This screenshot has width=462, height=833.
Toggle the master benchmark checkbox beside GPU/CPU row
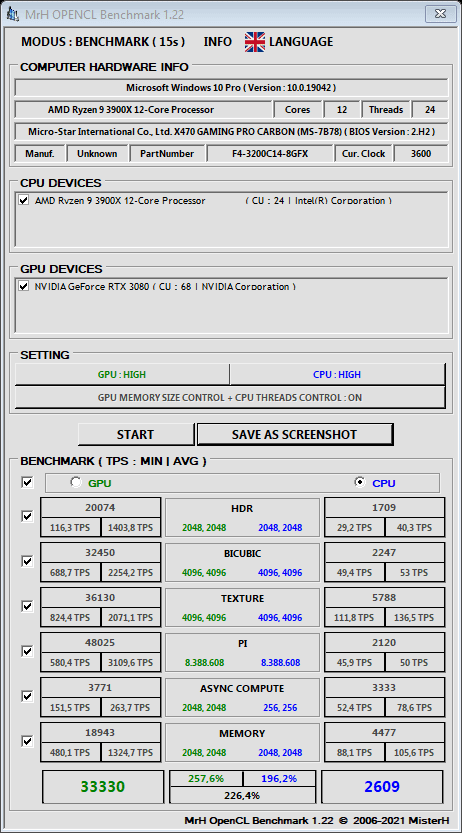27,482
